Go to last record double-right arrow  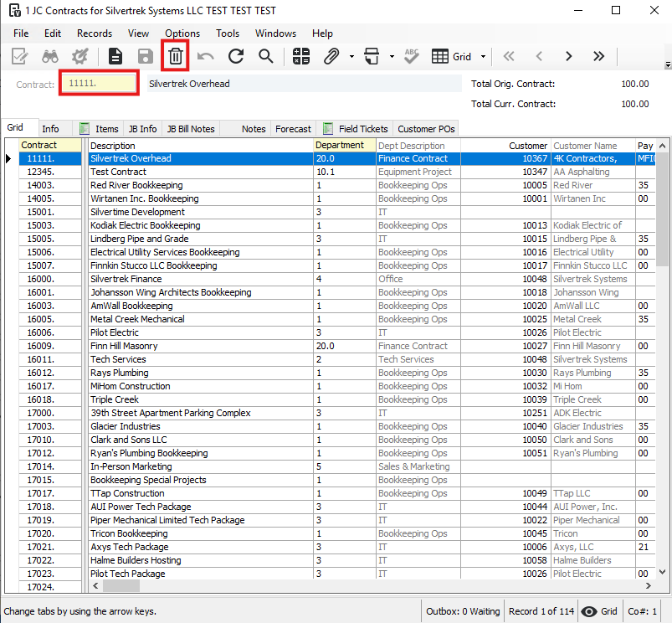pyautogui.click(x=598, y=56)
